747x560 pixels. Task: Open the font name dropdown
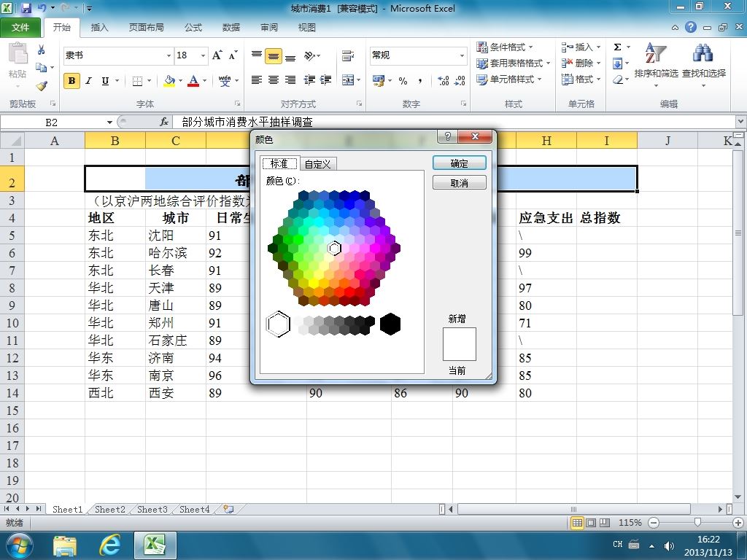coord(169,55)
